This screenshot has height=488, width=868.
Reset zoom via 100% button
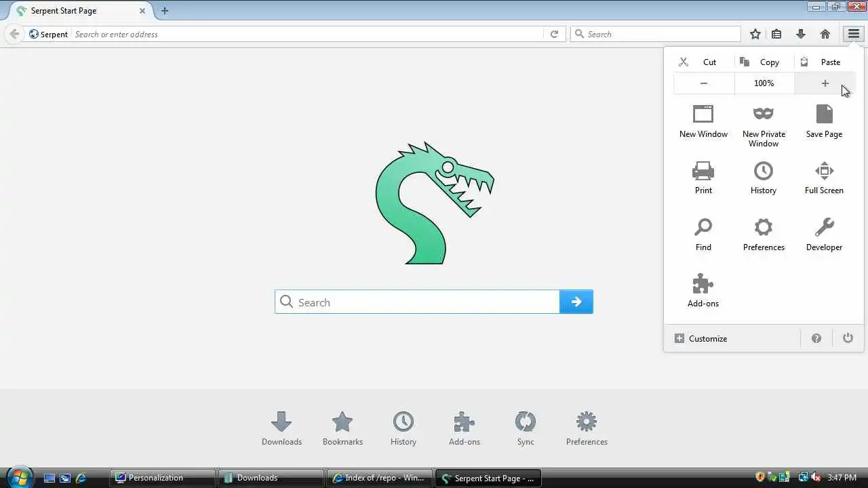764,83
